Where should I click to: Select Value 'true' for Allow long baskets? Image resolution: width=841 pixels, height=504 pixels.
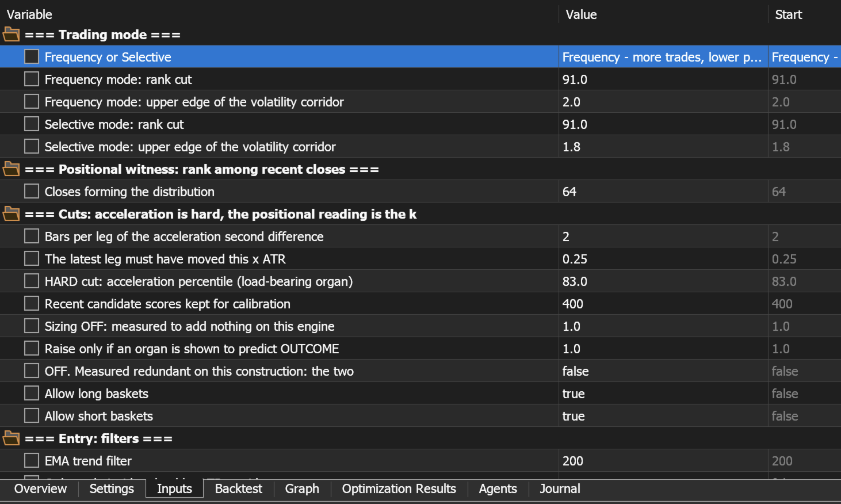[663, 394]
